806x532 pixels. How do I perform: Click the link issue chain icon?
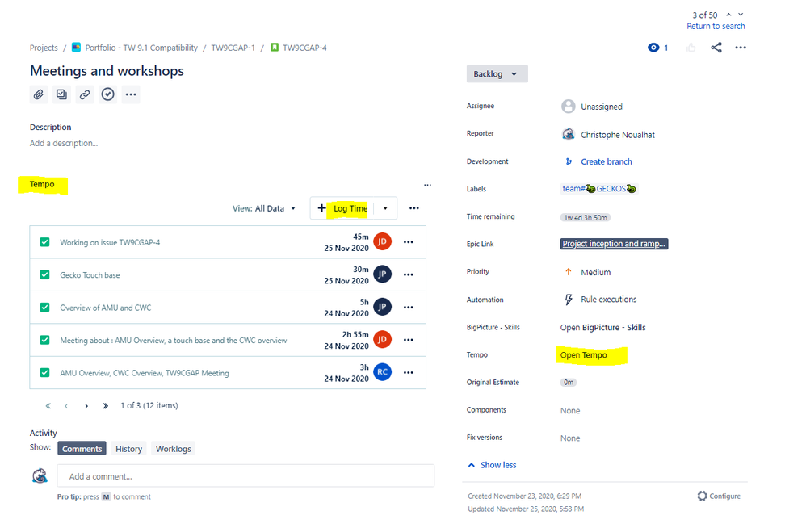click(85, 94)
